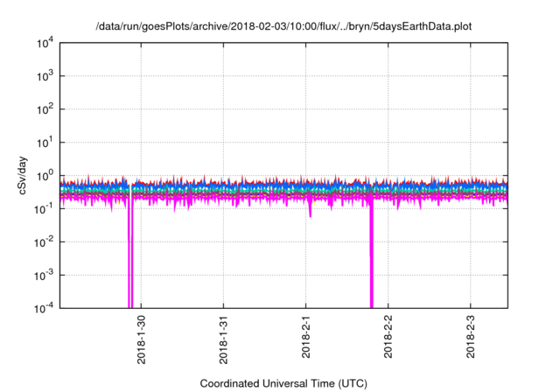Click the 10^0 y-axis tick label

[45, 176]
